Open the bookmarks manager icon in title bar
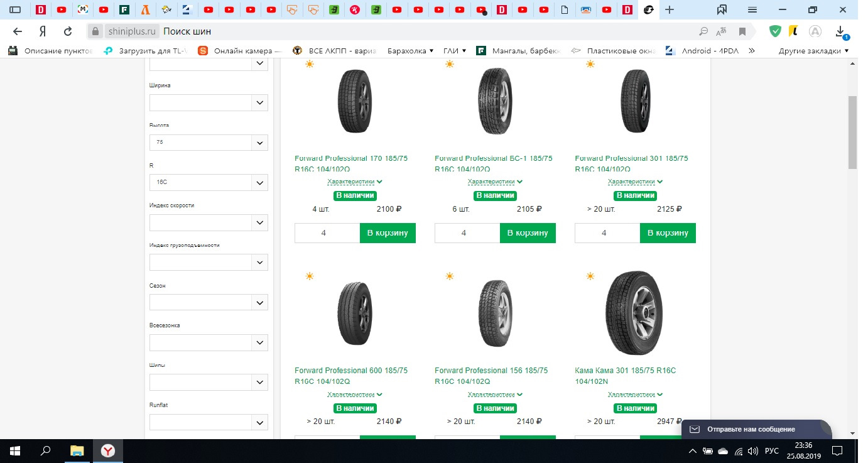Screen dimensions: 868x463 [722, 9]
